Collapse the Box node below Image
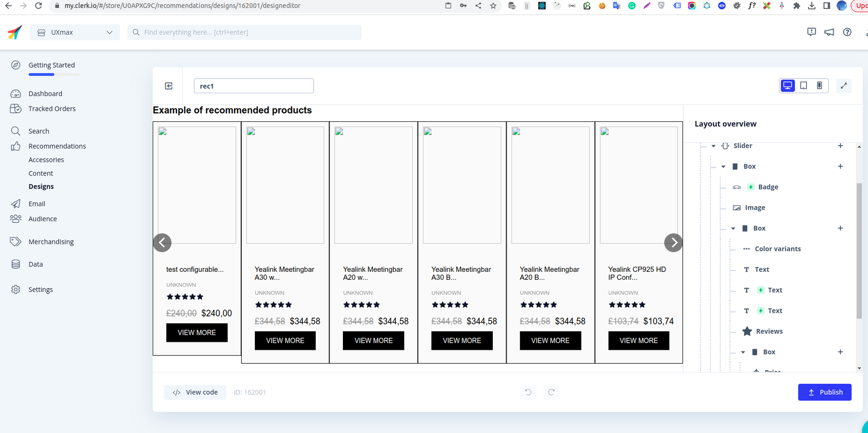868x433 pixels. click(733, 228)
